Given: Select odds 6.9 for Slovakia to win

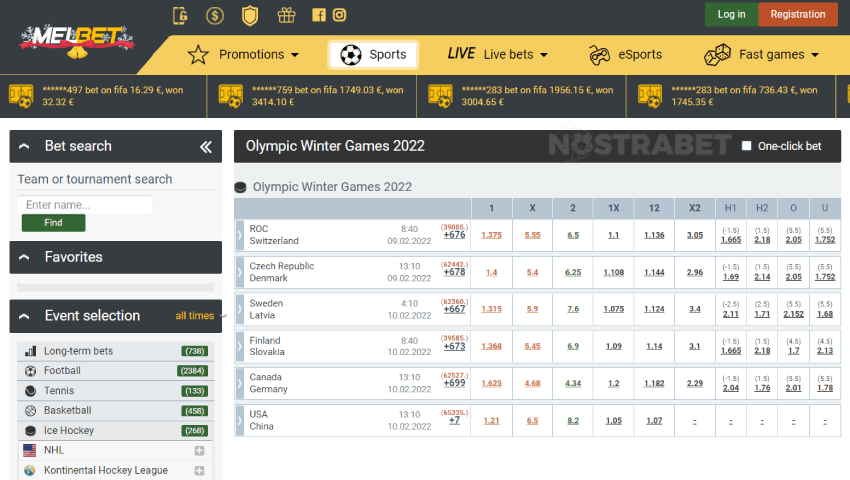Looking at the screenshot, I should pos(573,346).
